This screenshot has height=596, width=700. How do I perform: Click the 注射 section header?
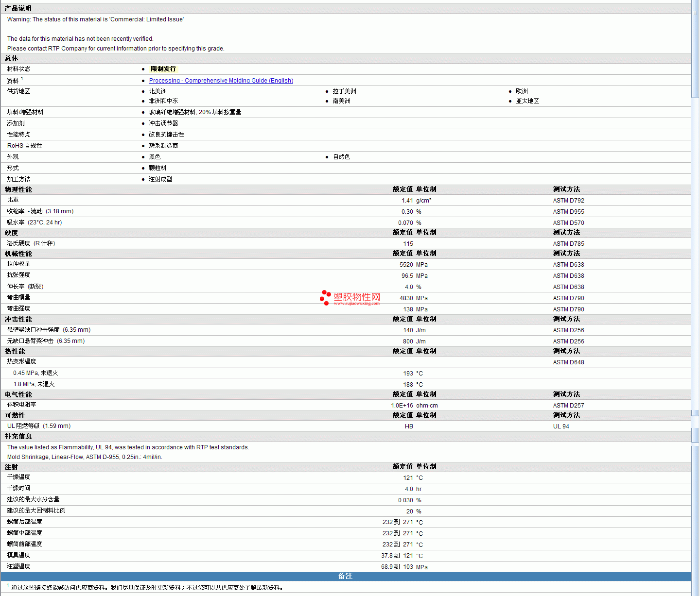(x=12, y=467)
